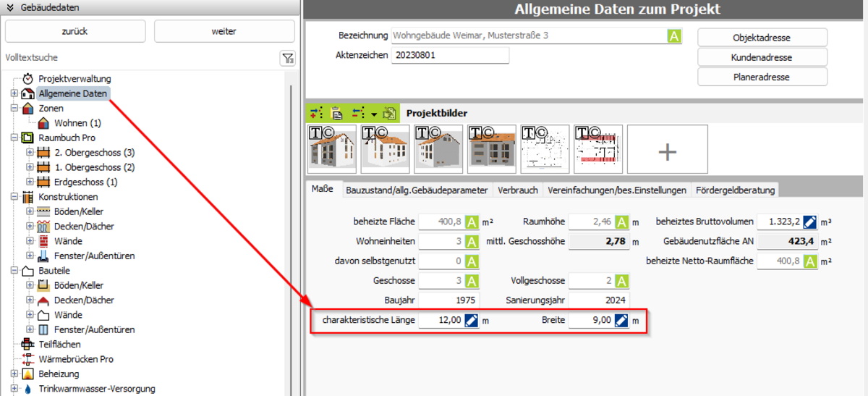Image resolution: width=868 pixels, height=396 pixels.
Task: Click the pencil icon next to Breite
Action: [x=621, y=321]
